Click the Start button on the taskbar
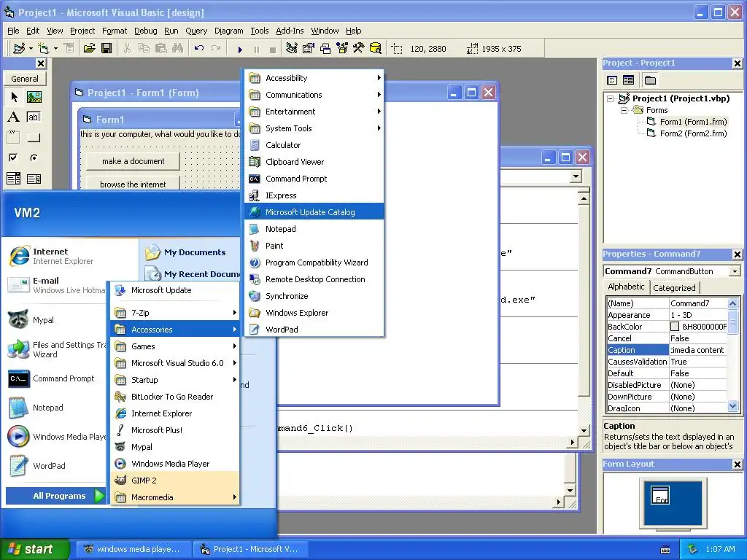Image resolution: width=747 pixels, height=560 pixels. pos(34,549)
